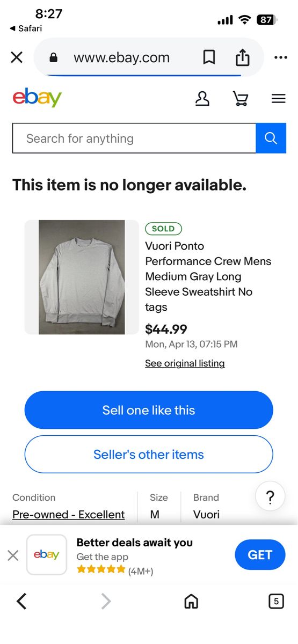This screenshot has width=298, height=644.
Task: Go back using the browser back arrow
Action: (21, 602)
